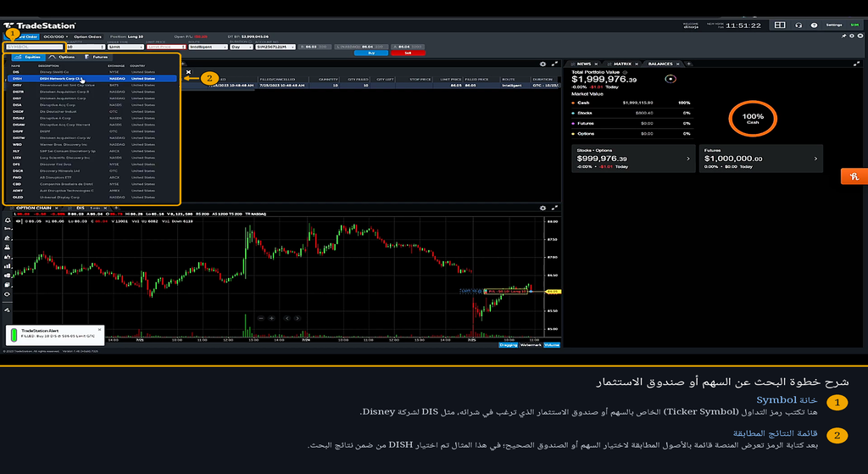Image resolution: width=868 pixels, height=474 pixels.
Task: Click the orange side tab icon at right edge
Action: click(854, 176)
